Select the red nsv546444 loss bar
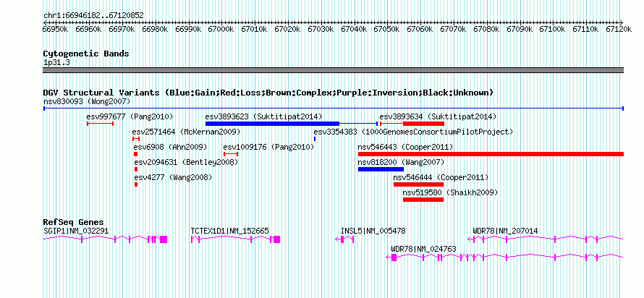Viewport: 644px width, 298px height. (418, 184)
